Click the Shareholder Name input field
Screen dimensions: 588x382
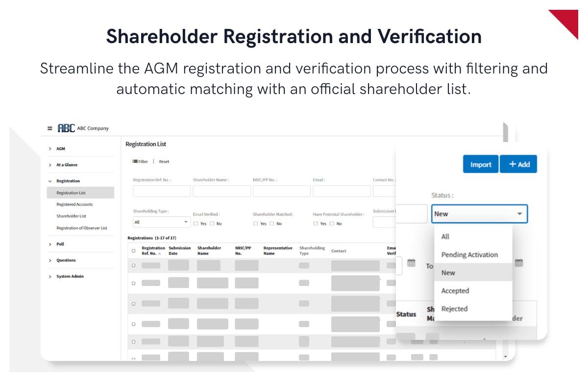point(221,191)
